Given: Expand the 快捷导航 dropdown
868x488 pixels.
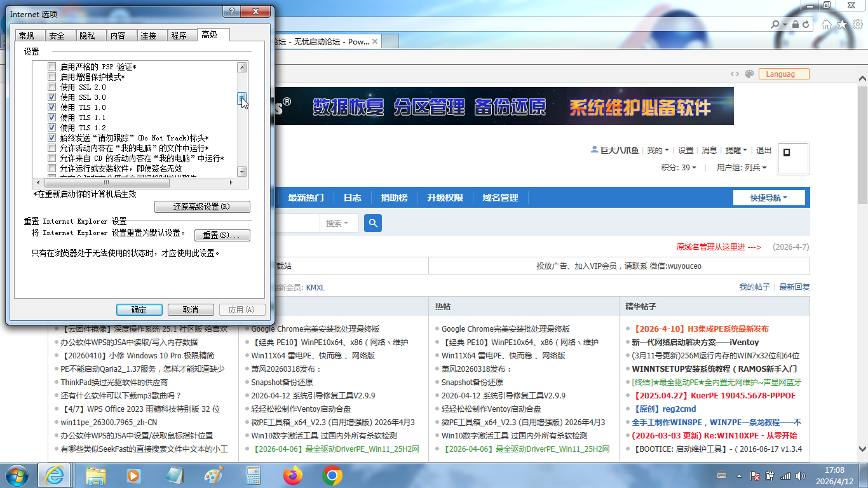Looking at the screenshot, I should click(x=768, y=198).
